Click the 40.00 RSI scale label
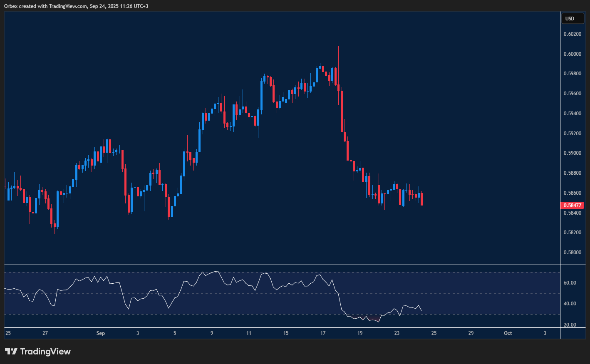The width and height of the screenshot is (590, 364). [x=570, y=304]
